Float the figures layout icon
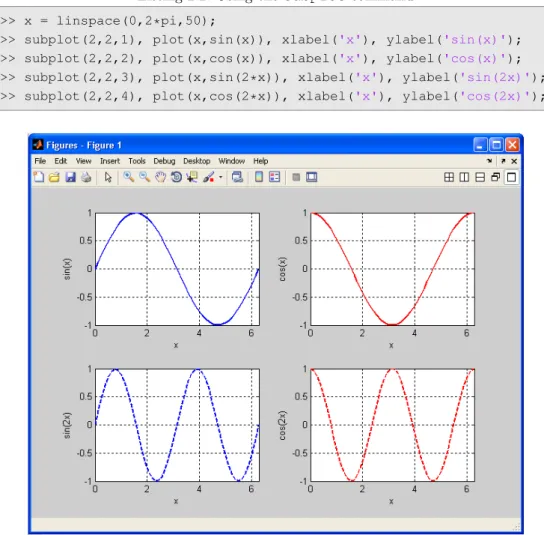544x535 pixels. click(495, 177)
